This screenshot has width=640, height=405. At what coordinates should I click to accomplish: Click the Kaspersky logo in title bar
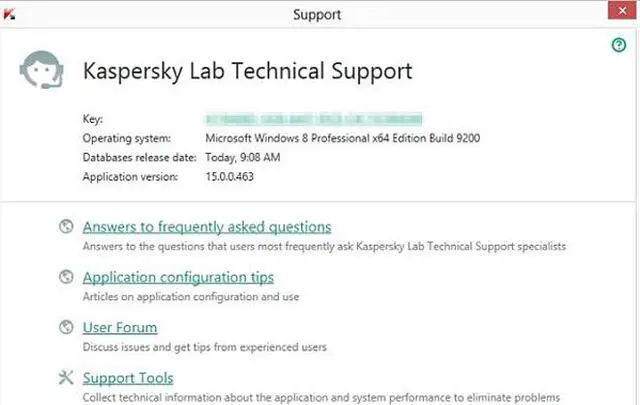[9, 14]
